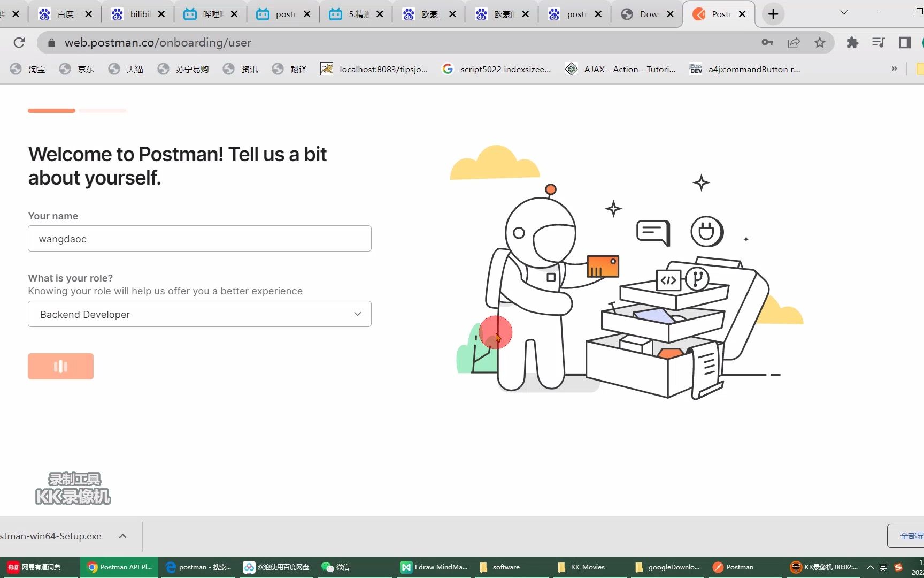Click the Your name input field
The image size is (924, 578).
(199, 239)
